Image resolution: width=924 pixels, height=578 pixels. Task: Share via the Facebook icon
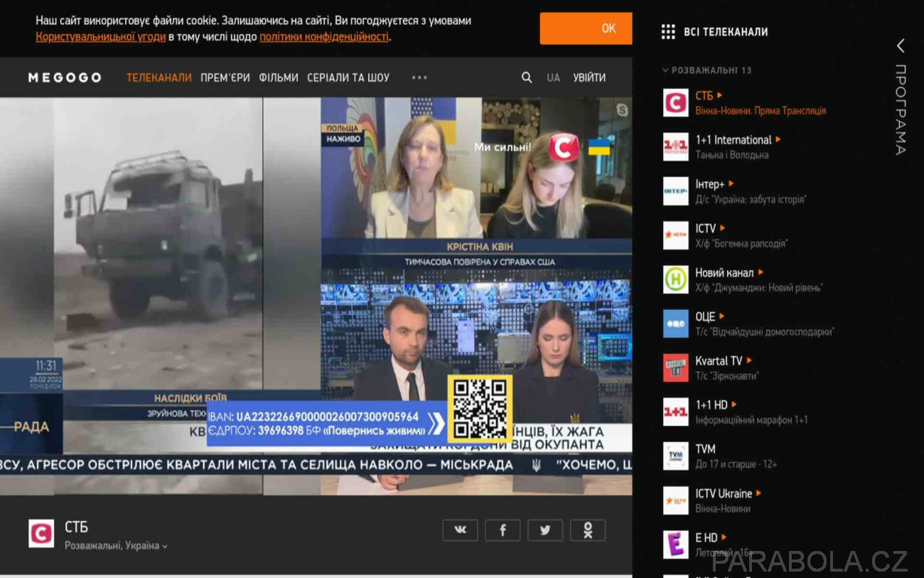503,530
